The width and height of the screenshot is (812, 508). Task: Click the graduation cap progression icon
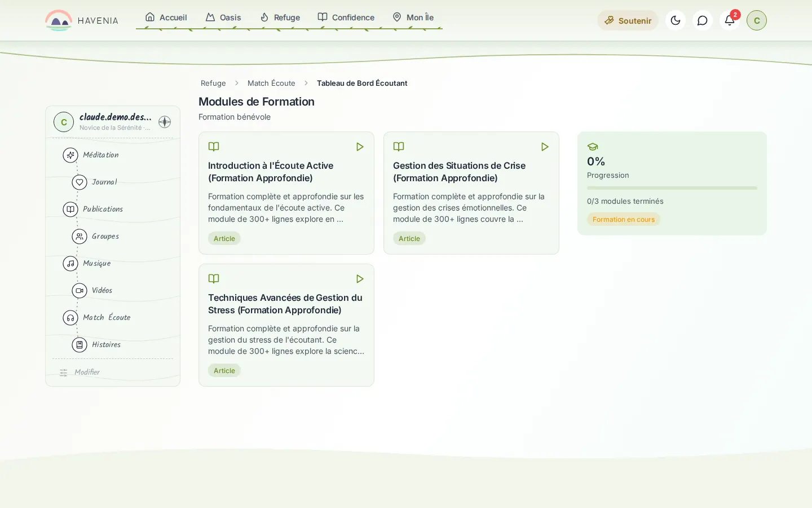coord(593,147)
